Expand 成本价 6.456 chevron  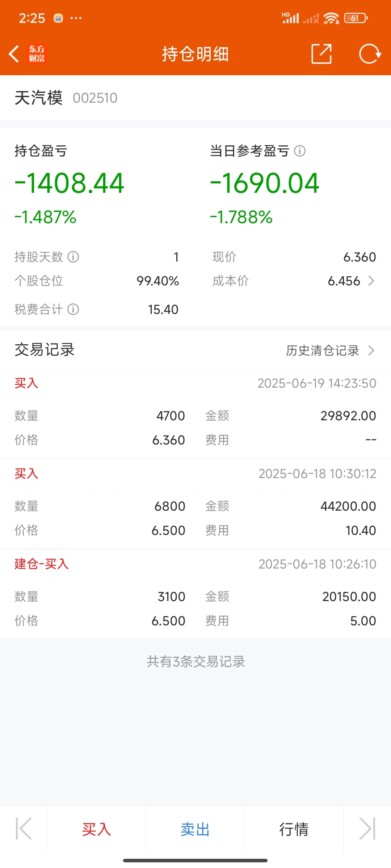(371, 281)
